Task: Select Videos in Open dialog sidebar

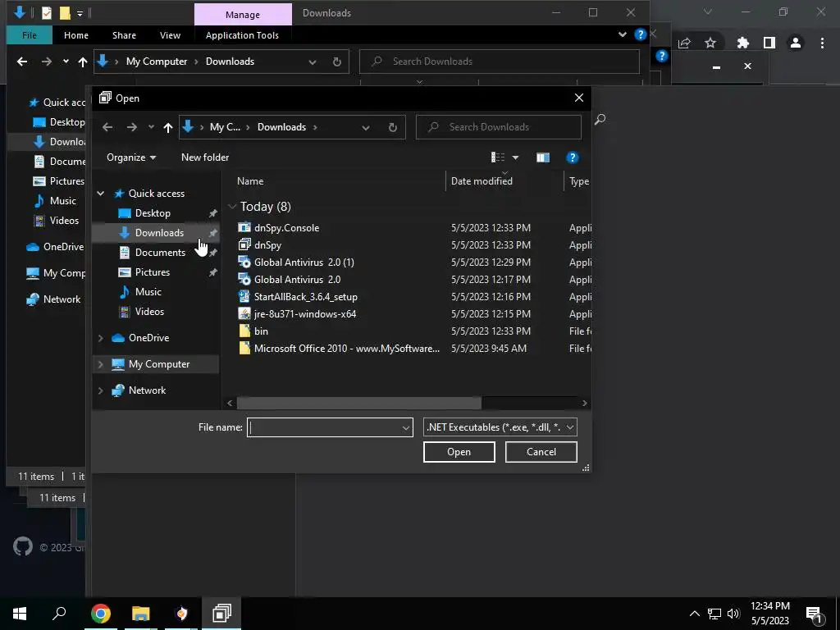Action: (149, 312)
